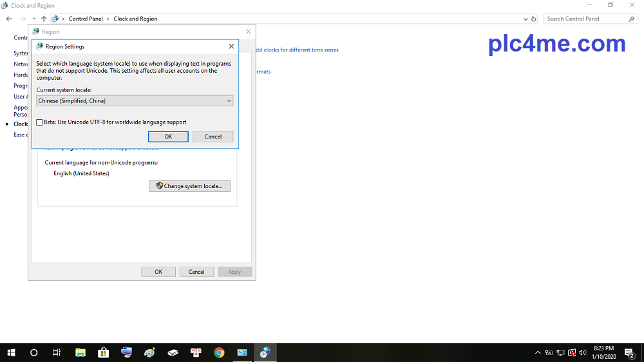Image resolution: width=644 pixels, height=362 pixels.
Task: Open Microsoft Store from the taskbar
Action: coord(103,352)
